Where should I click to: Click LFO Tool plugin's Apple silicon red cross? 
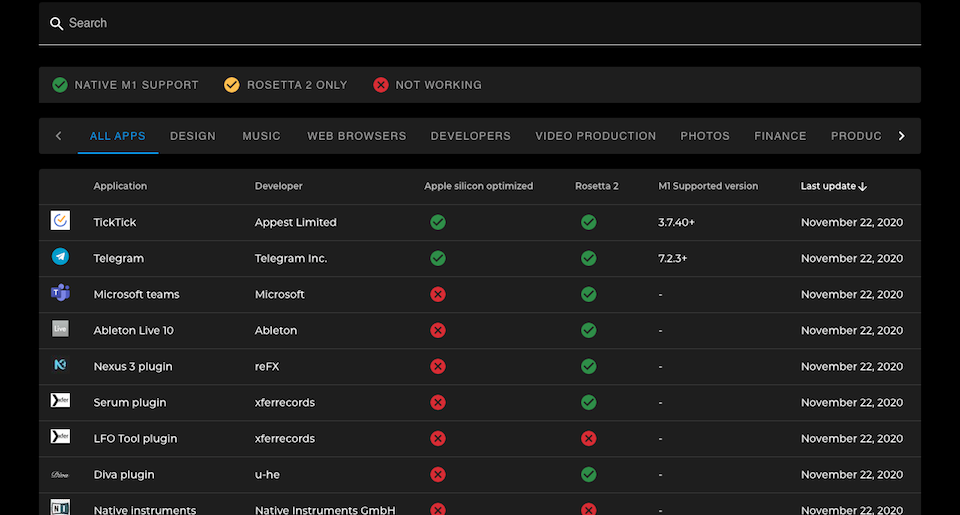click(x=438, y=438)
